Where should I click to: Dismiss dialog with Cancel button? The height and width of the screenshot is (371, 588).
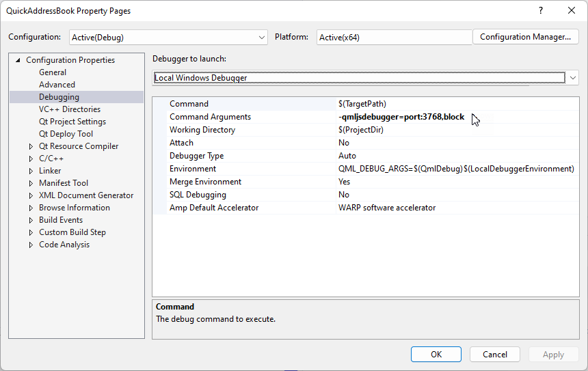click(x=495, y=355)
